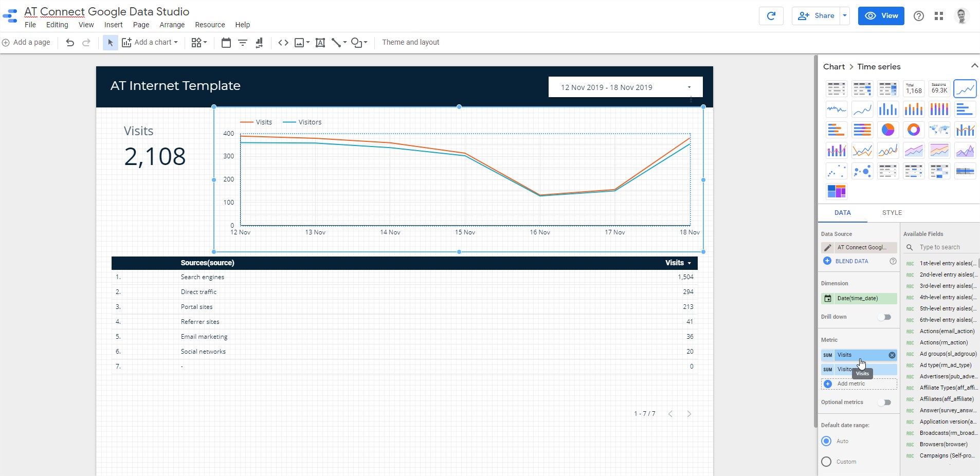Image resolution: width=980 pixels, height=476 pixels.
Task: Go to the next table page arrow
Action: [689, 414]
